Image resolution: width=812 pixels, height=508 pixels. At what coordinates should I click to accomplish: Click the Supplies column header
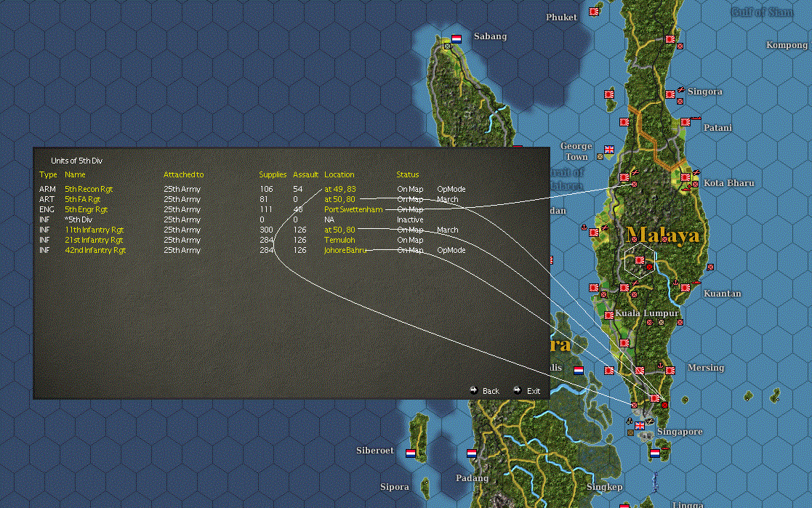[273, 174]
